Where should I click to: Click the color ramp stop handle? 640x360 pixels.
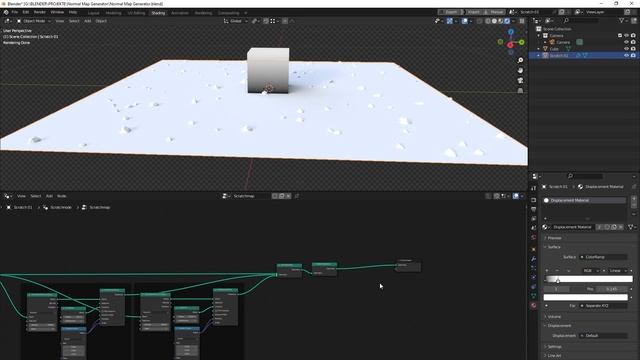558,280
